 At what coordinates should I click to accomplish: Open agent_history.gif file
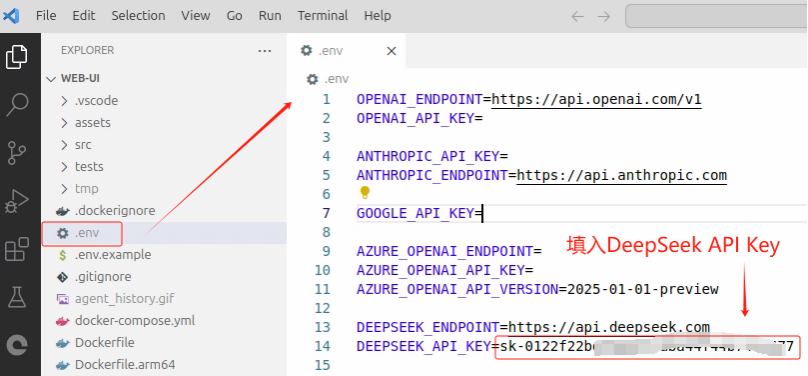click(164, 299)
